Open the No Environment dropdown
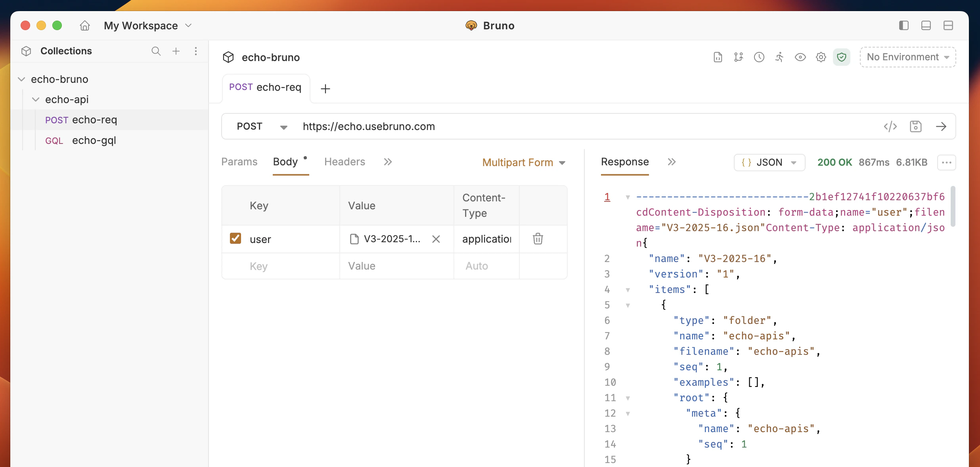 (x=907, y=57)
